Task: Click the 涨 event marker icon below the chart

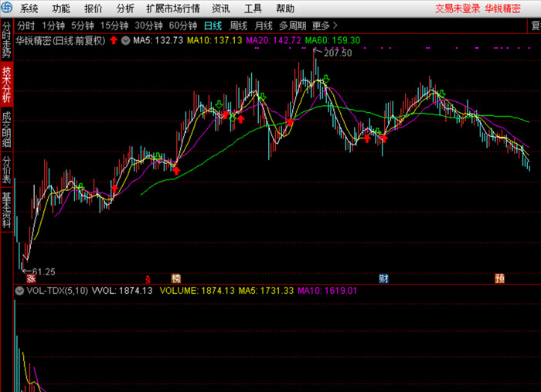Action: tap(32, 278)
